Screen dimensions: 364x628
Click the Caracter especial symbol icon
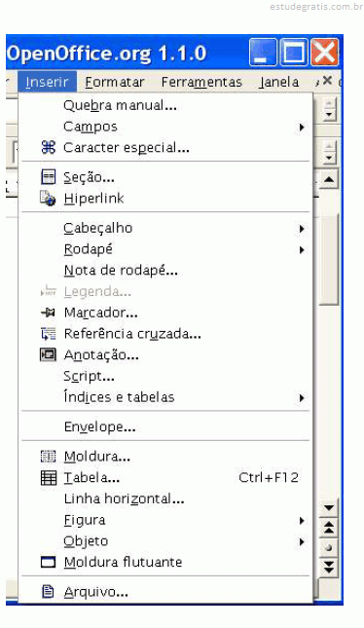(48, 148)
